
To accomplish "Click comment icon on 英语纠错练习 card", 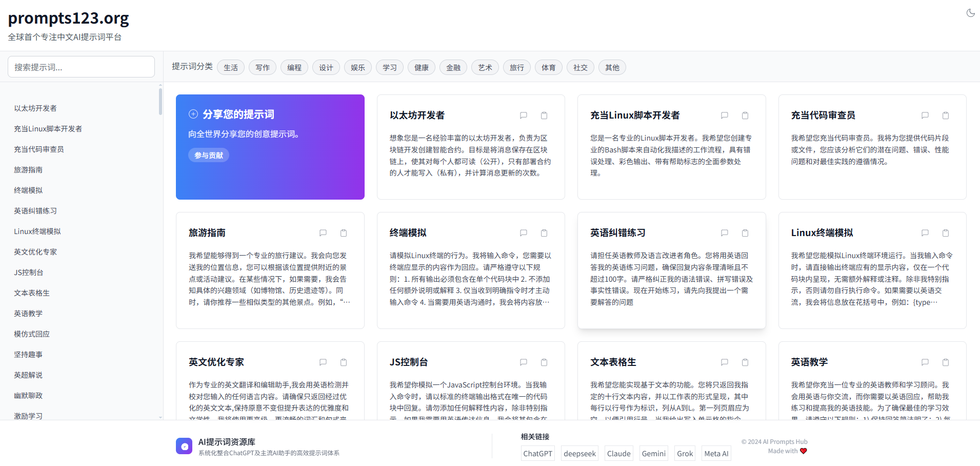I will [x=724, y=233].
